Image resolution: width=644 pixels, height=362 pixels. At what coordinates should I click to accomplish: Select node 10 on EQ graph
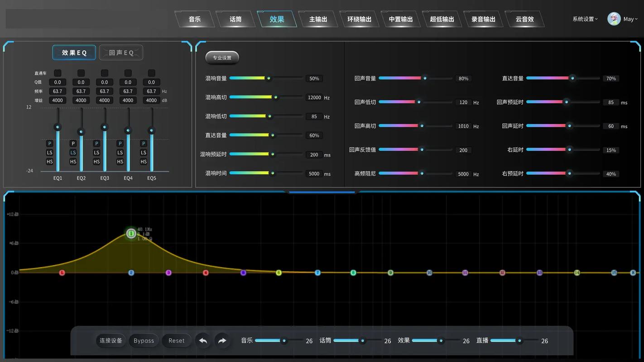pyautogui.click(x=429, y=272)
